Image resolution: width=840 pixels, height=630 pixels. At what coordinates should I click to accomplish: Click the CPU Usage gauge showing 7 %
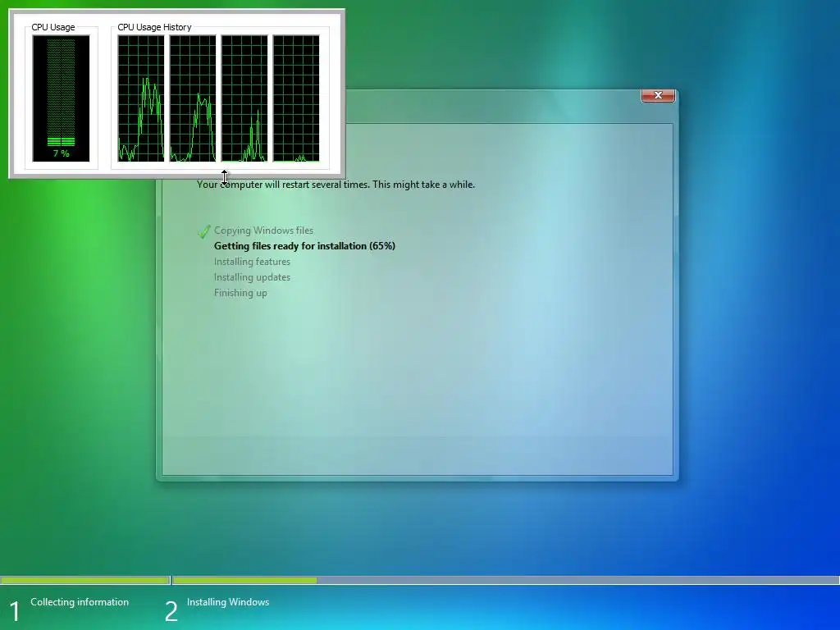point(61,98)
